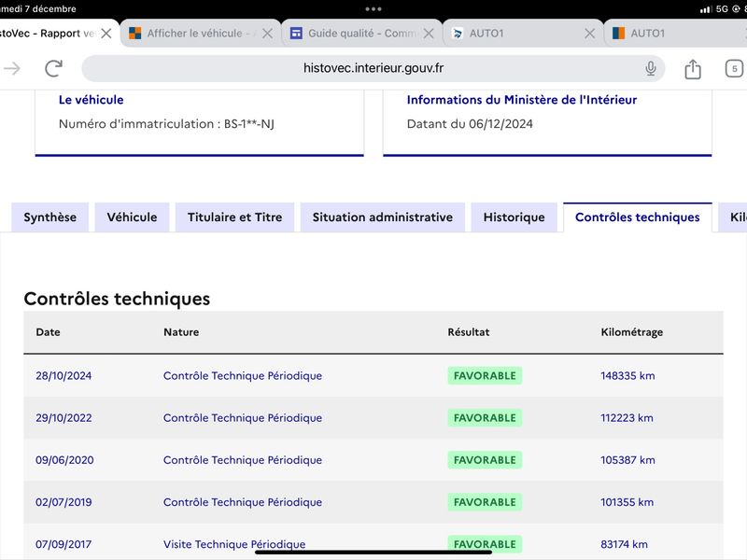This screenshot has width=747, height=560.
Task: Open the Véhicule tab
Action: click(x=132, y=217)
